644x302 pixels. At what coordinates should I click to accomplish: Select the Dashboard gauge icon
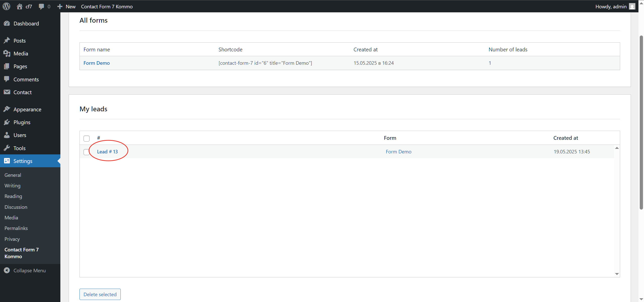pyautogui.click(x=7, y=23)
